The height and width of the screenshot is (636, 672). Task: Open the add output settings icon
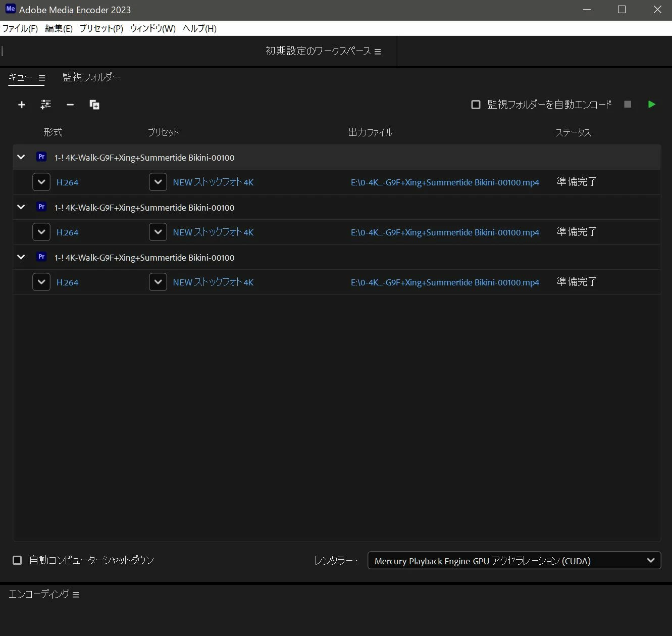(46, 105)
